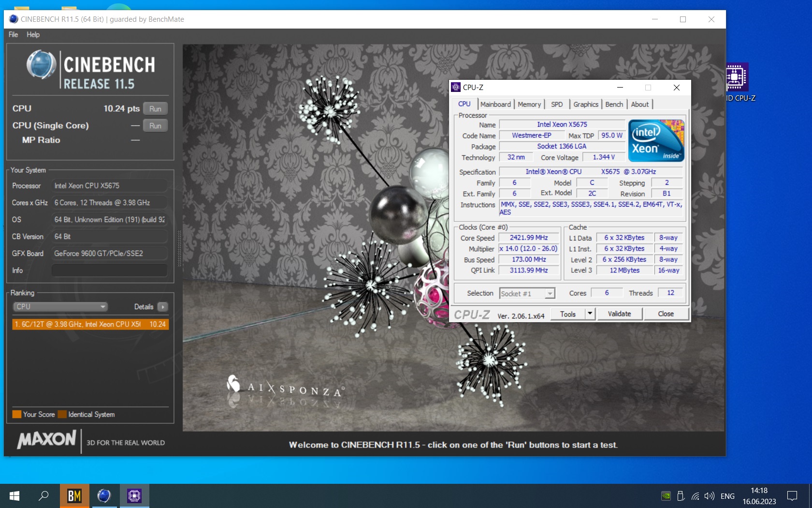The image size is (812, 508).
Task: Open the SPD tab in CPU-Z
Action: pyautogui.click(x=557, y=105)
